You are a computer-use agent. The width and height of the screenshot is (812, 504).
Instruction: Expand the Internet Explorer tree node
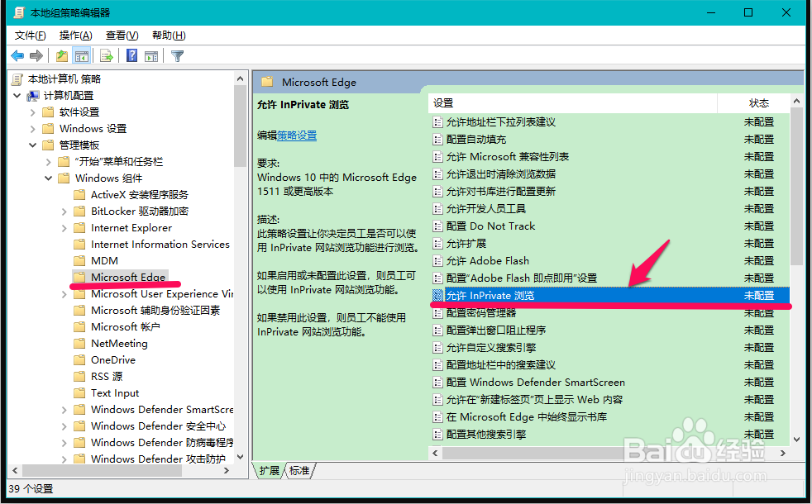coord(64,228)
